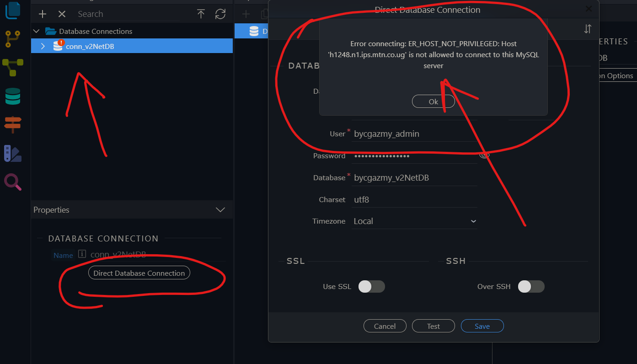Viewport: 637px width, 364px height.
Task: Open the Find magnifier in sidebar
Action: pos(12,182)
